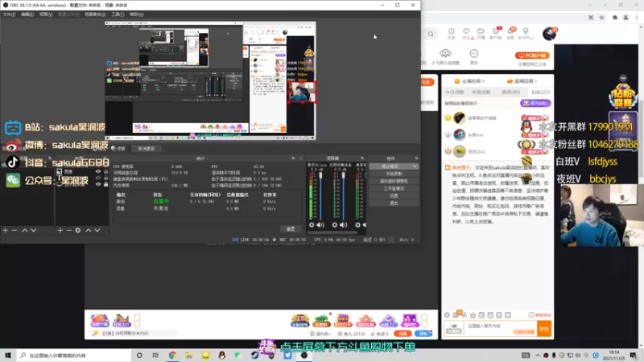This screenshot has height=362, width=644.
Task: Open the Scene Collection menu in OBS
Action: (x=95, y=14)
